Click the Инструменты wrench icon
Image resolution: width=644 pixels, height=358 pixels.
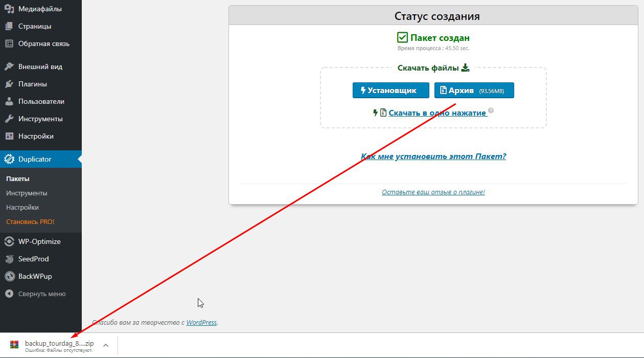(9, 119)
